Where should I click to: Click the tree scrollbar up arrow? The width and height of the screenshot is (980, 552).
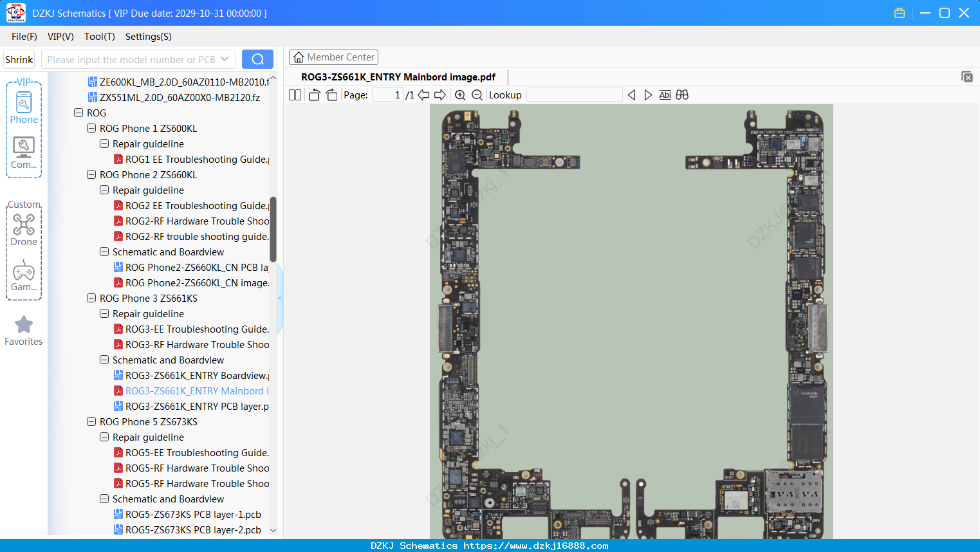[x=273, y=78]
